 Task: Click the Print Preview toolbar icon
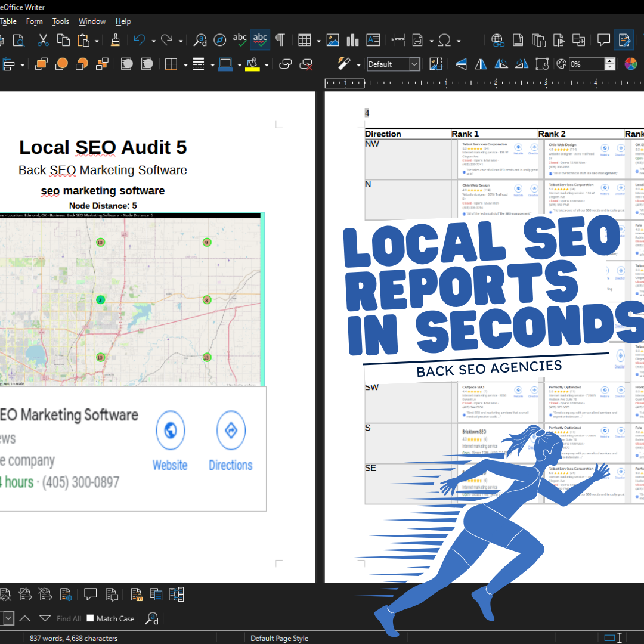(x=18, y=41)
